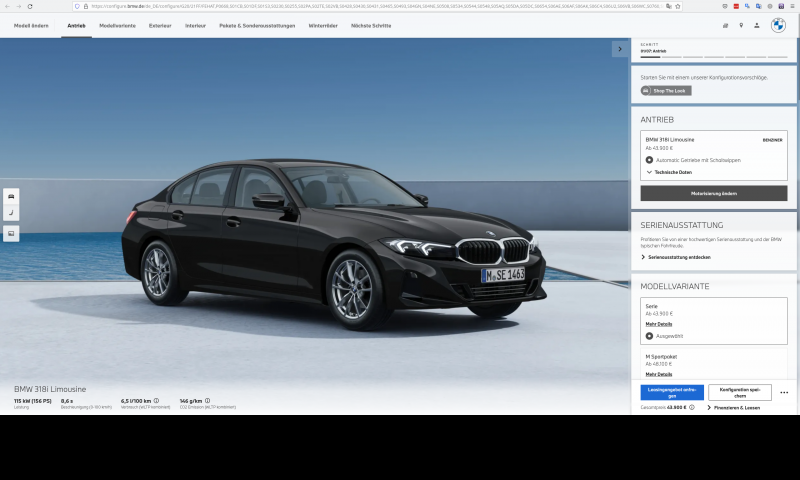The height and width of the screenshot is (480, 800).
Task: Open the background image gallery icon
Action: 11,234
